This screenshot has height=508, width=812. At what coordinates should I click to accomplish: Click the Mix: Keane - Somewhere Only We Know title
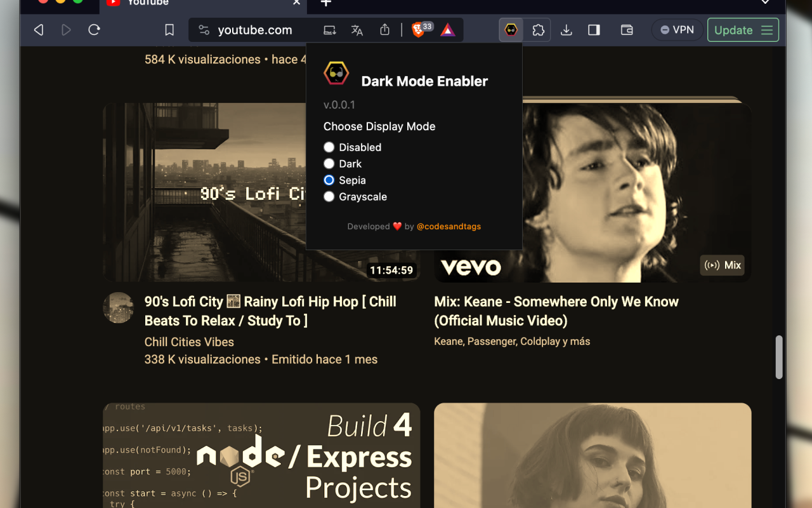pos(556,311)
